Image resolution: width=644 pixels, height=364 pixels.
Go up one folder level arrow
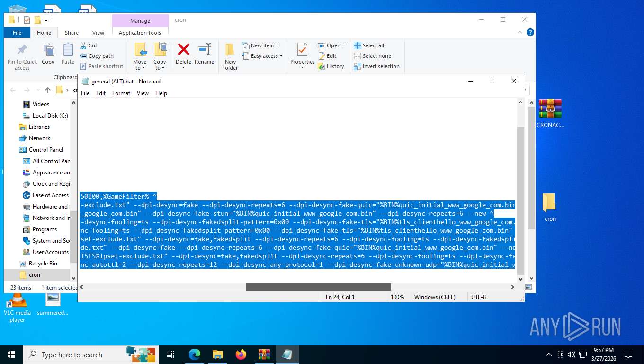tap(48, 90)
